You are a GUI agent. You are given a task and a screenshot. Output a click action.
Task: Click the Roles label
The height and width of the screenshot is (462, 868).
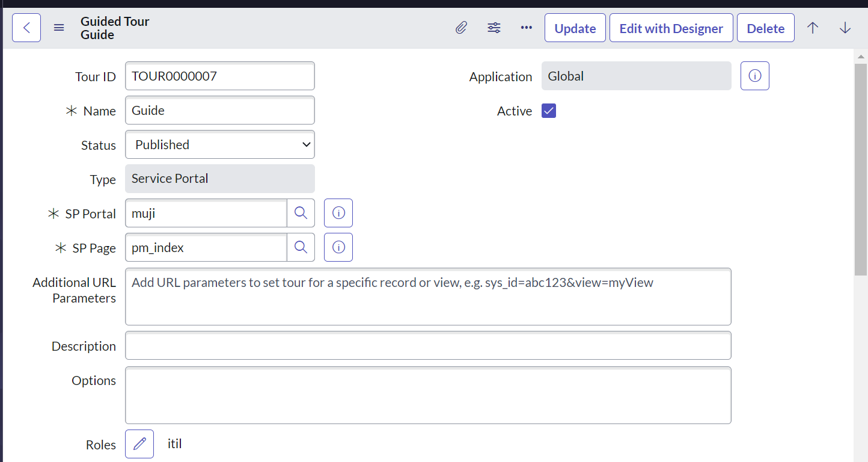point(101,445)
